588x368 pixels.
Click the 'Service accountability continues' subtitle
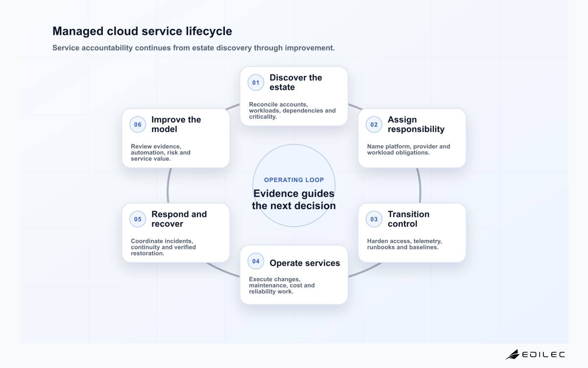194,48
